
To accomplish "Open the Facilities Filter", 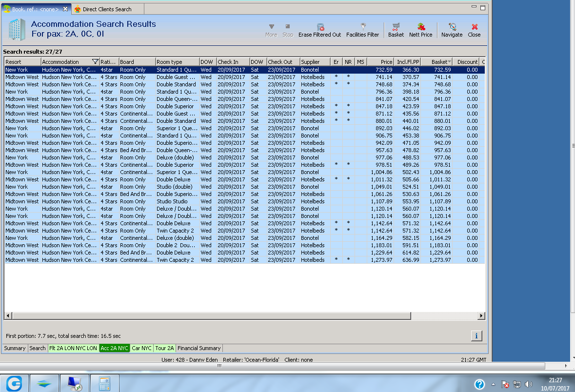I will [x=362, y=30].
